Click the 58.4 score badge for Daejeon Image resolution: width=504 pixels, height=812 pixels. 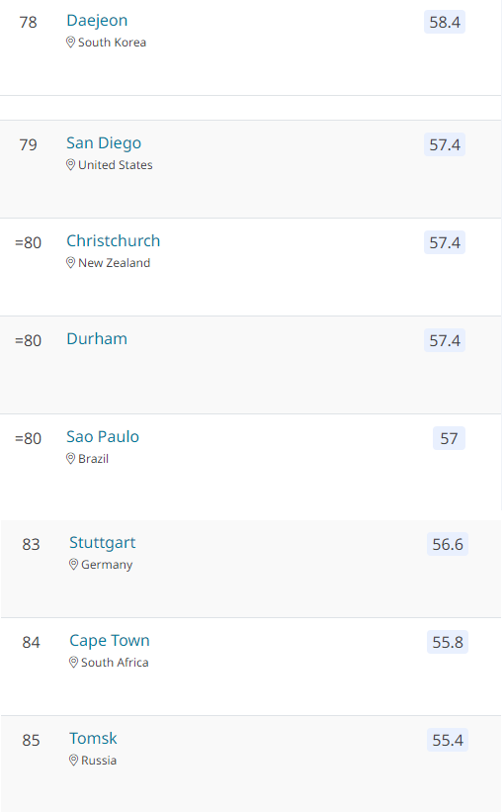pos(445,23)
